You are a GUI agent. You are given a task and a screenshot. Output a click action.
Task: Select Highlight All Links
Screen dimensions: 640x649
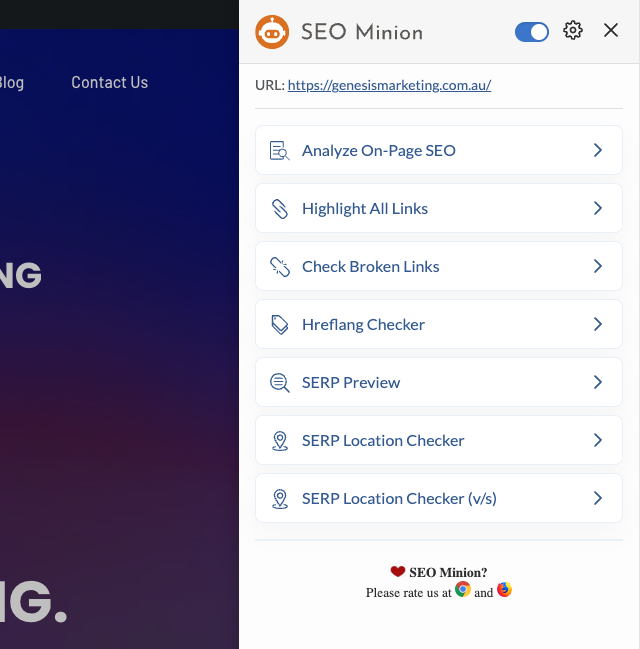pyautogui.click(x=439, y=208)
